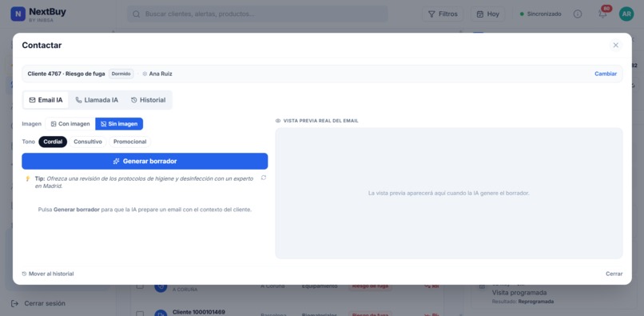Click the Visita programada entry in background

click(519, 293)
